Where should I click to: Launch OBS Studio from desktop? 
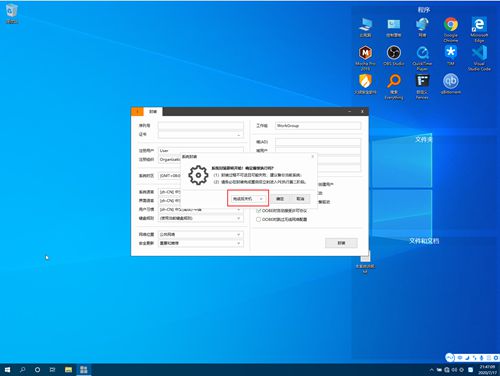point(394,55)
